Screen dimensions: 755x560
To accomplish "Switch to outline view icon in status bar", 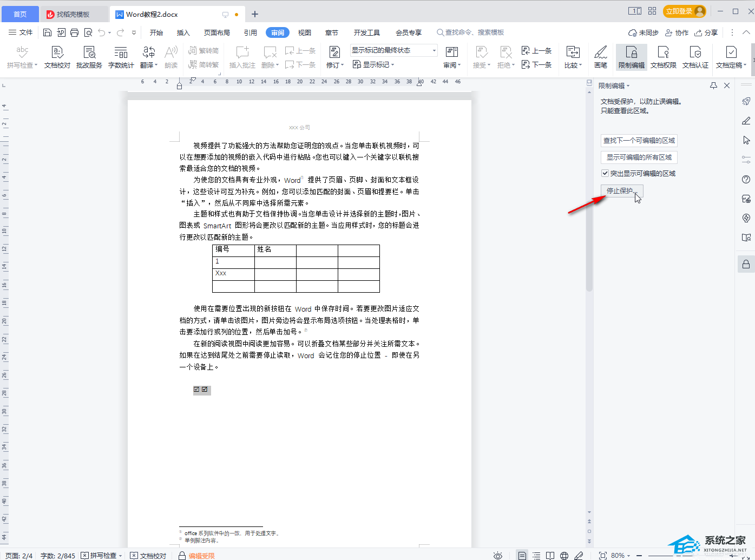I will pyautogui.click(x=536, y=555).
